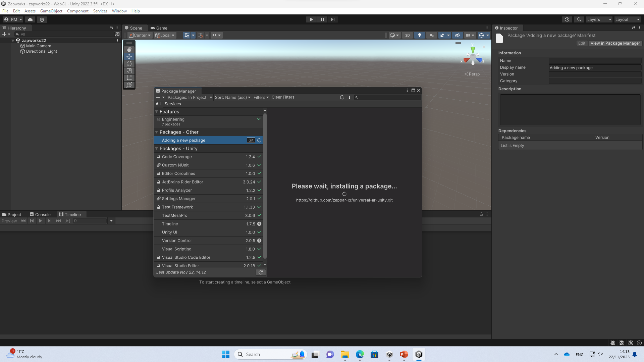Image resolution: width=644 pixels, height=362 pixels.
Task: Toggle Timeline panel lock
Action: click(481, 214)
